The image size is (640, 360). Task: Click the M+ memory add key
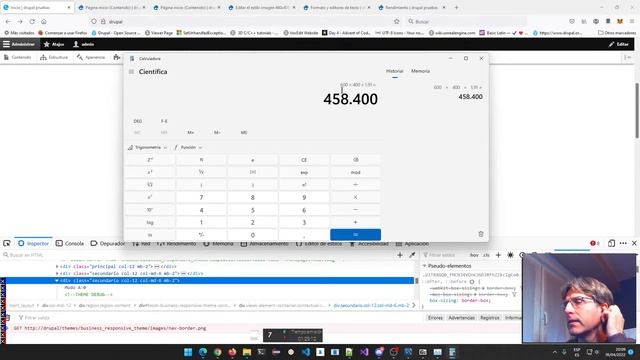pos(191,133)
